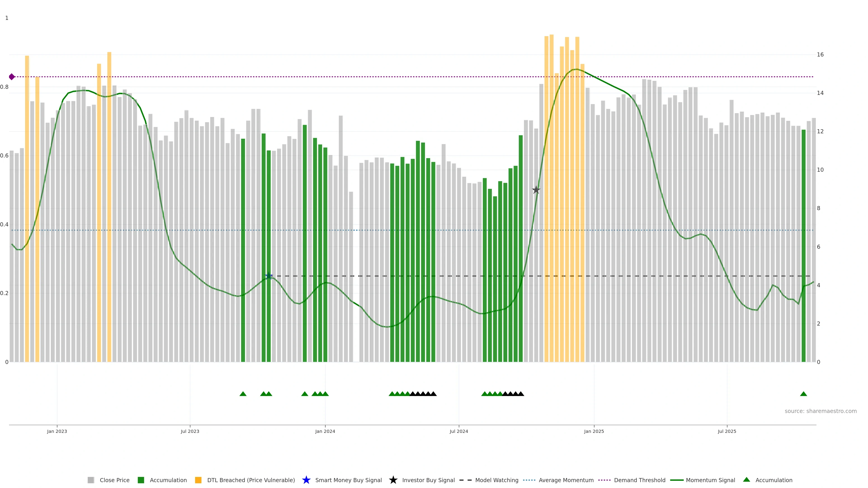
Task: Click the purple diamond on the Demand Threshold line
Action: coord(12,77)
